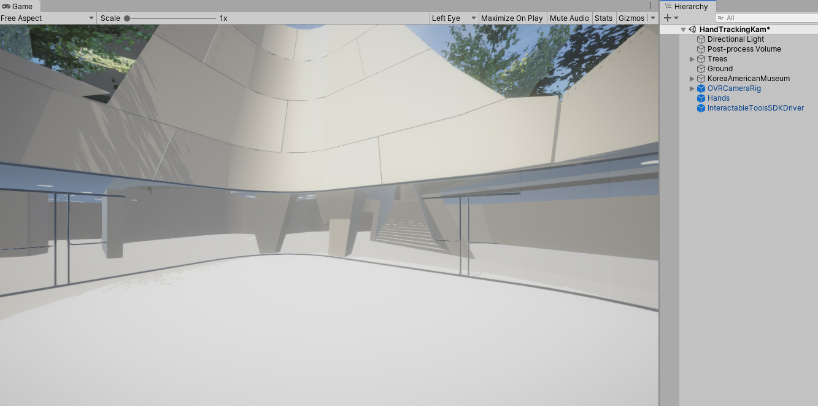The height and width of the screenshot is (406, 818).
Task: Toggle the Stats overlay
Action: tap(603, 18)
